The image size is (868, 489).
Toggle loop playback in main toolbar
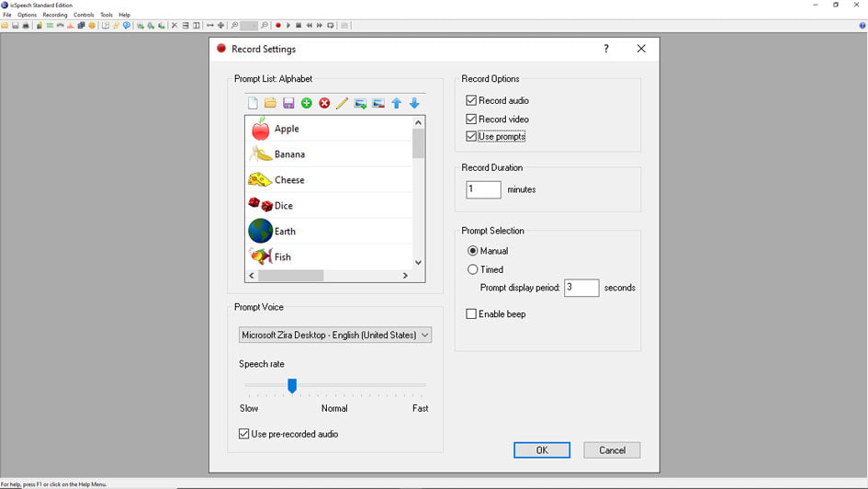(x=331, y=26)
